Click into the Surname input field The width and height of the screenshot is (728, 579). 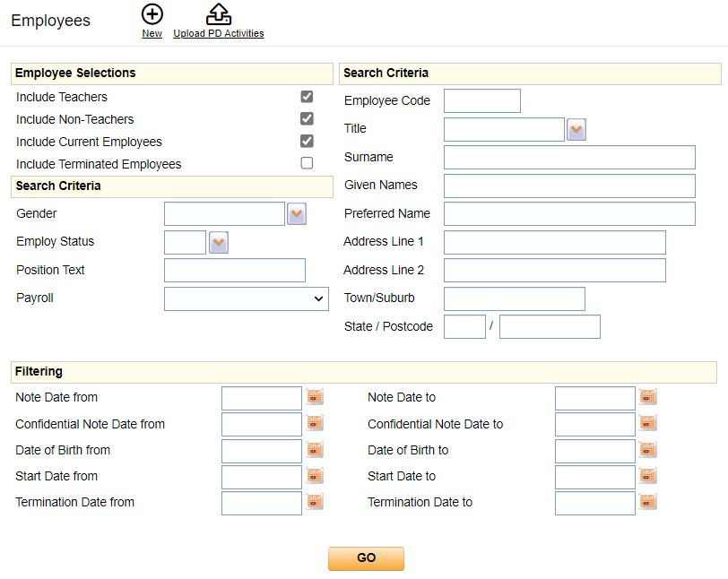[569, 158]
